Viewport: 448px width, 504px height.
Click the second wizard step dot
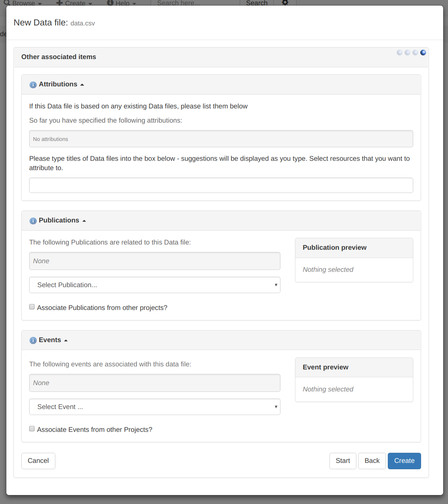click(407, 53)
